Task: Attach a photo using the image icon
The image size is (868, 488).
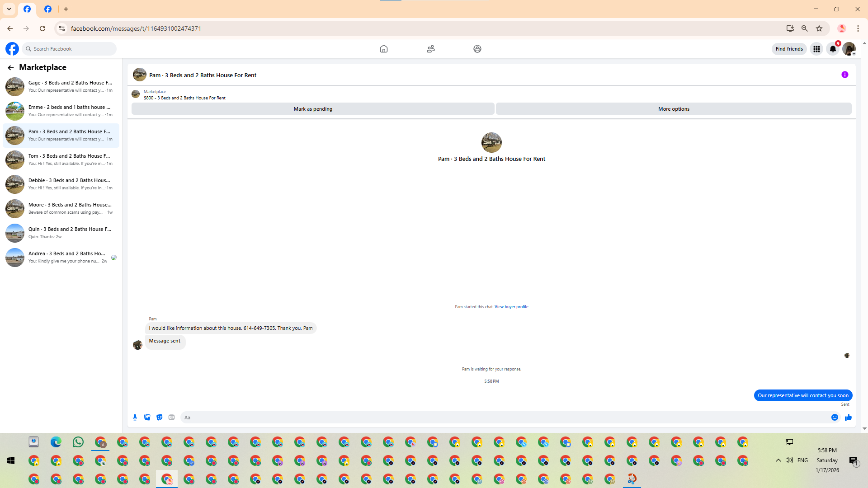Action: coord(147,418)
